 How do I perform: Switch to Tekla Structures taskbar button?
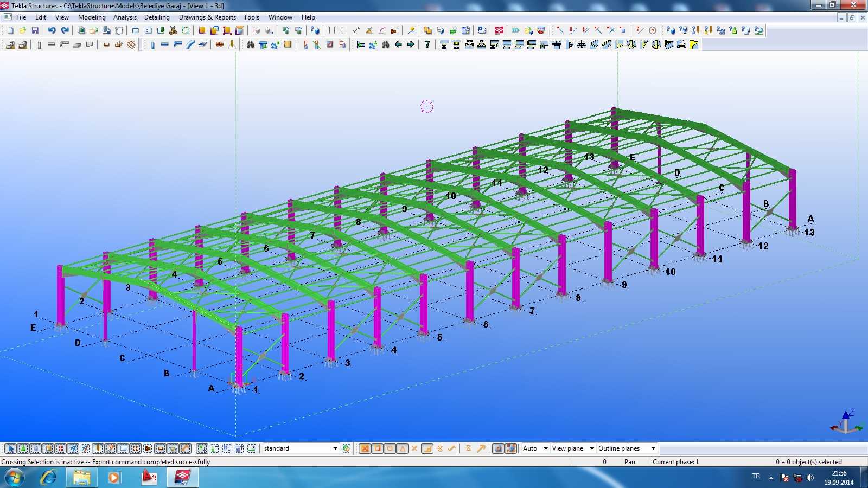183,478
